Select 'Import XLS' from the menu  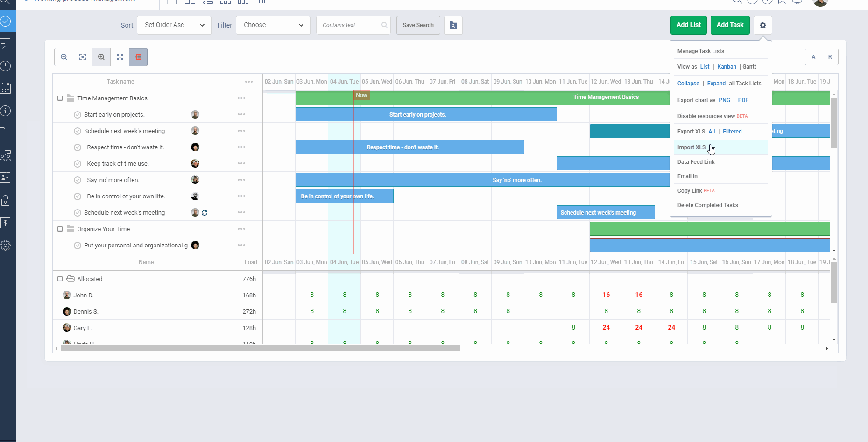[692, 147]
